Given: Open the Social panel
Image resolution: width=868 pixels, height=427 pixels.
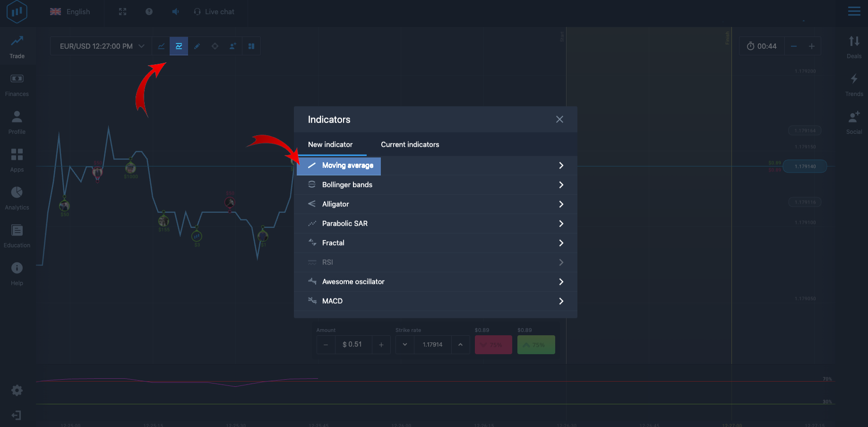Looking at the screenshot, I should point(854,122).
